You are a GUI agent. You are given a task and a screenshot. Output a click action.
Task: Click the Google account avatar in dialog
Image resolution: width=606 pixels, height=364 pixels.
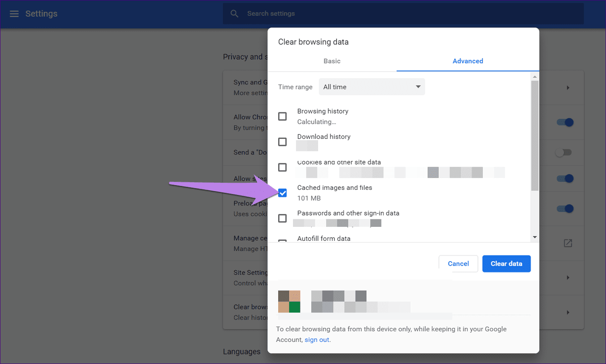[289, 301]
